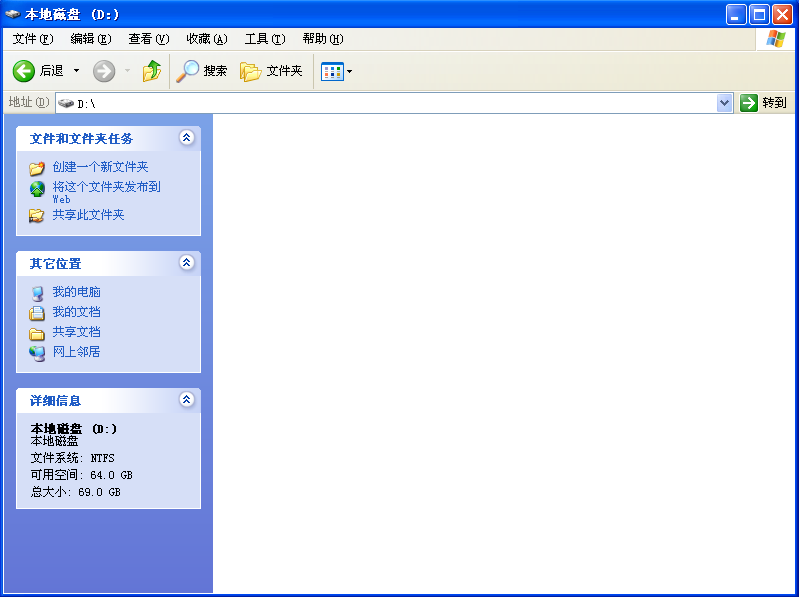Open the Views icon dropdown

[336, 71]
